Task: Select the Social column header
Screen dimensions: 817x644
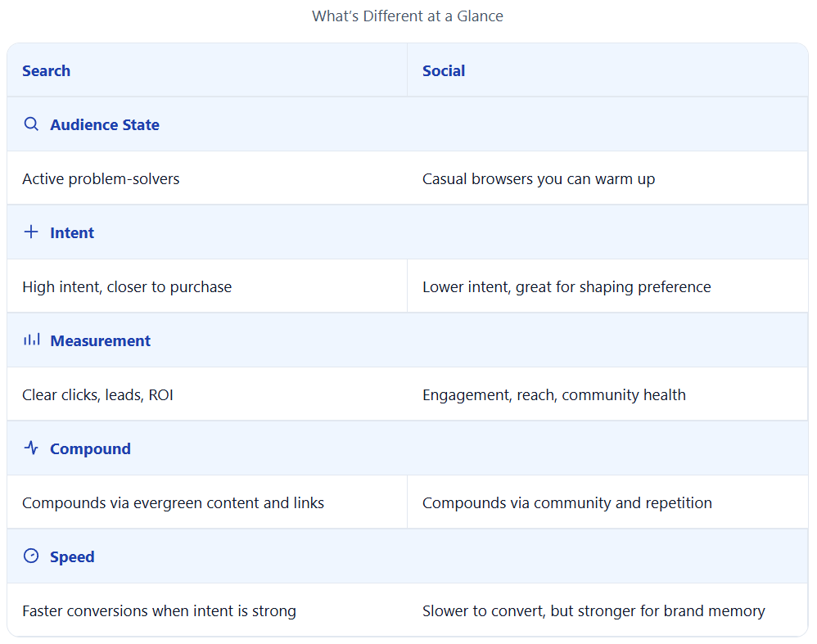Action: (x=444, y=71)
